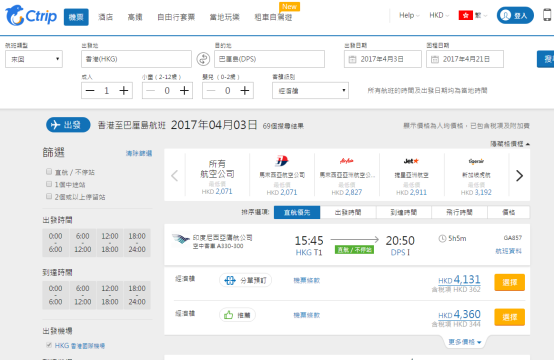
Task: Show previous airlines with left arrow
Action: (175, 176)
